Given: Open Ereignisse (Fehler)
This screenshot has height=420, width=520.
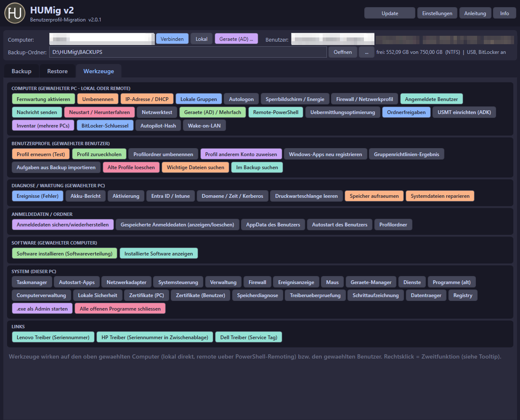Looking at the screenshot, I should 38,196.
